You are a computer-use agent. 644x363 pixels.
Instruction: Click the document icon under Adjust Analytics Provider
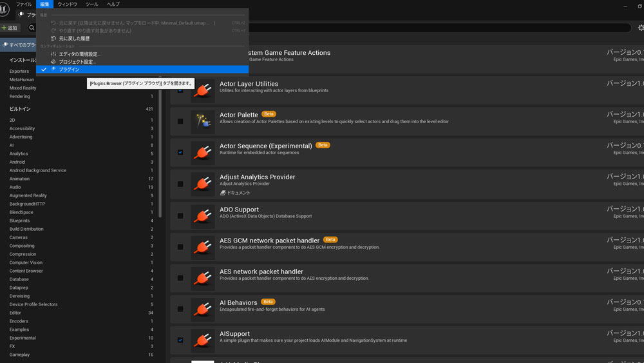click(223, 193)
